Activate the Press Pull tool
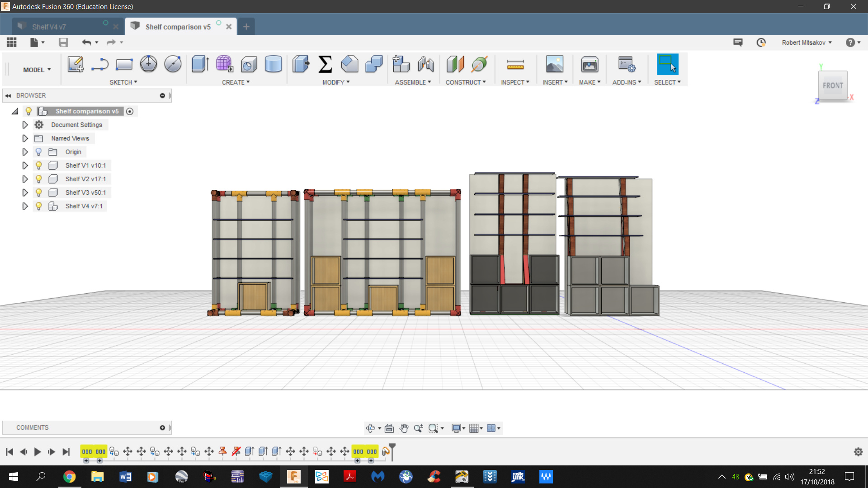 point(301,64)
